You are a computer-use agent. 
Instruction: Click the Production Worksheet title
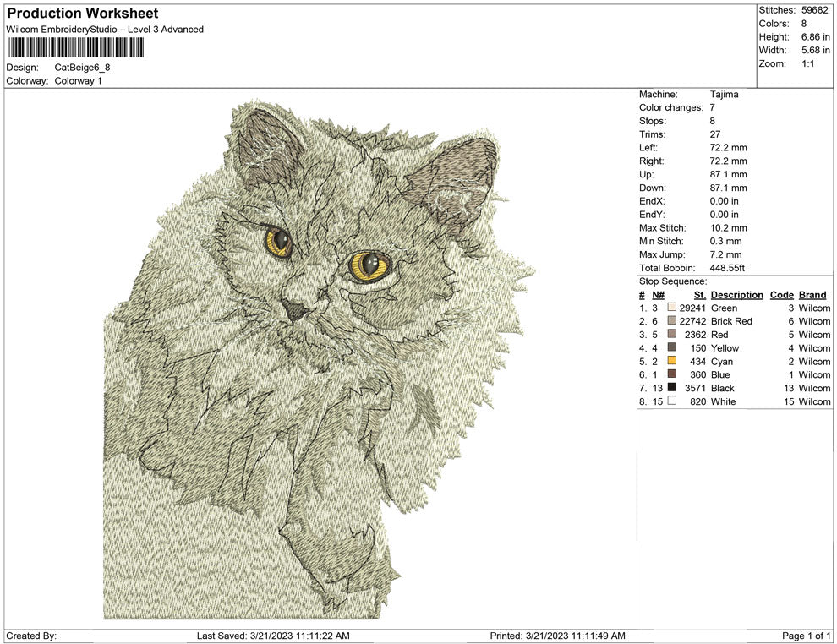pyautogui.click(x=82, y=14)
